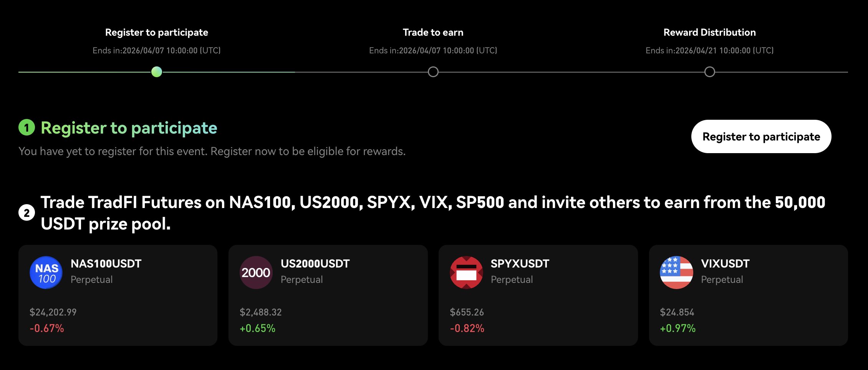
Task: Open the Register to participate stage label
Action: tap(157, 33)
